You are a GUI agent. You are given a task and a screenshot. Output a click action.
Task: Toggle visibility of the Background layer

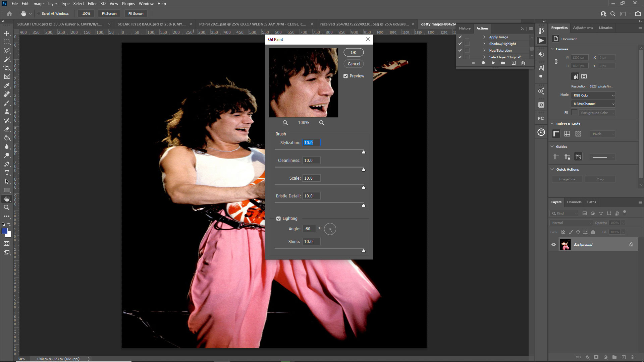pyautogui.click(x=553, y=244)
